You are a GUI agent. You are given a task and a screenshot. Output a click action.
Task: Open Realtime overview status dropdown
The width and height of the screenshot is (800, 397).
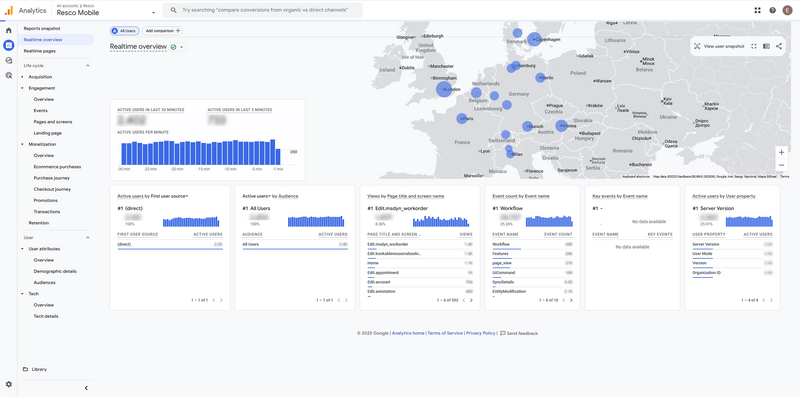point(181,47)
